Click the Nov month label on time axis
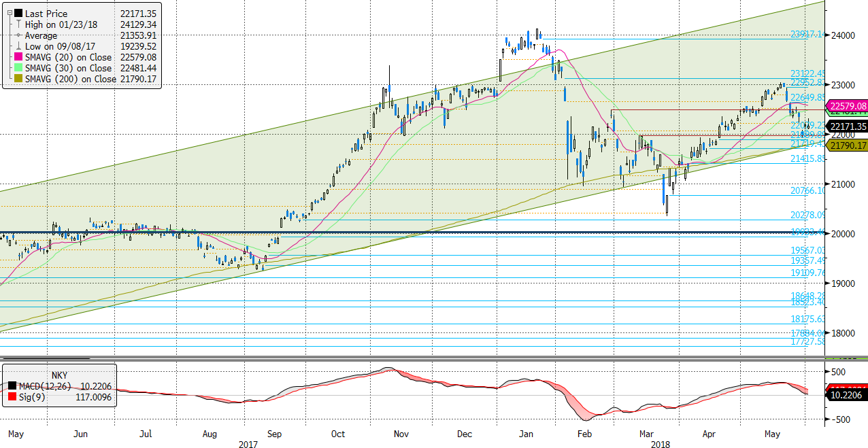Viewport: 868px width, 448px height. pos(401,434)
